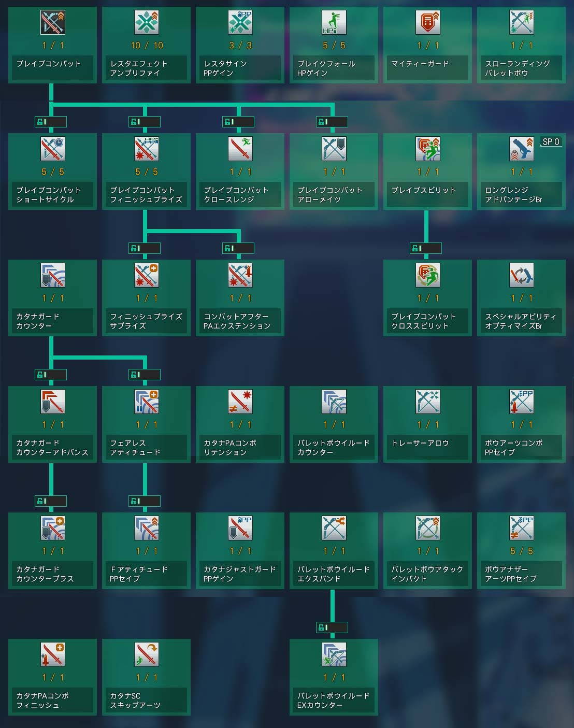
Task: Click the 5 / 5 level of ボウアナザーアーツPPセイブ
Action: (x=521, y=551)
